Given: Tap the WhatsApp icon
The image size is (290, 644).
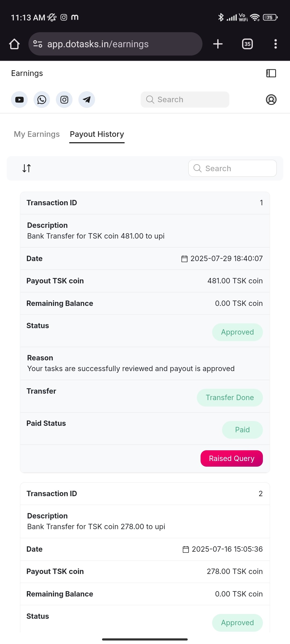Looking at the screenshot, I should pyautogui.click(x=42, y=100).
